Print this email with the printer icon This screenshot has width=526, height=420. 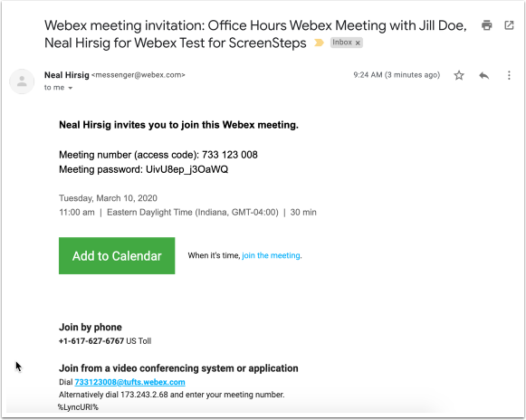click(x=487, y=25)
